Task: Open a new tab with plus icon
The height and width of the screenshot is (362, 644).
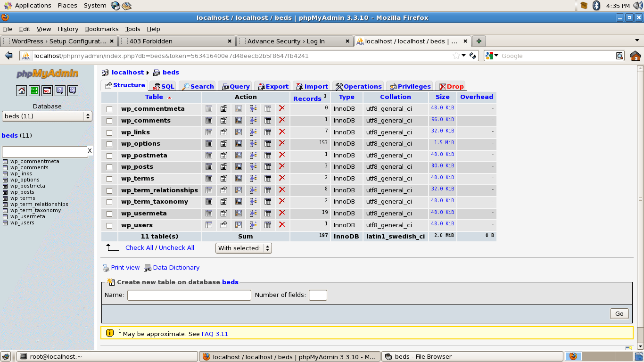Action: pyautogui.click(x=479, y=41)
